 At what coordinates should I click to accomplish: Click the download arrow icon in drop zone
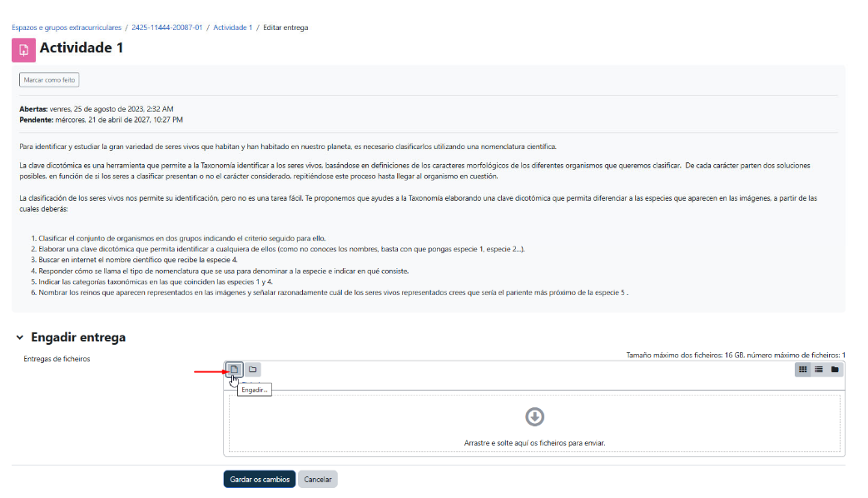pyautogui.click(x=534, y=416)
